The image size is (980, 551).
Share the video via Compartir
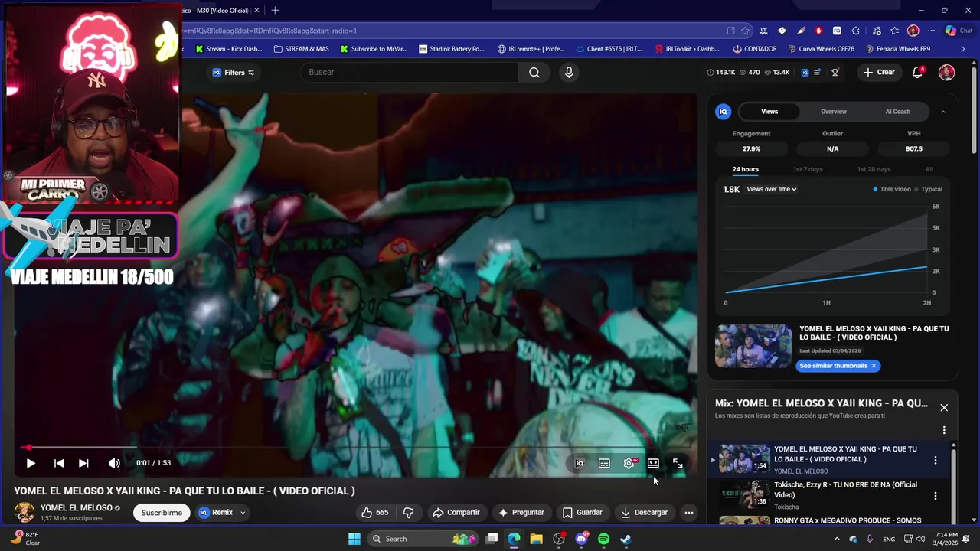(456, 512)
